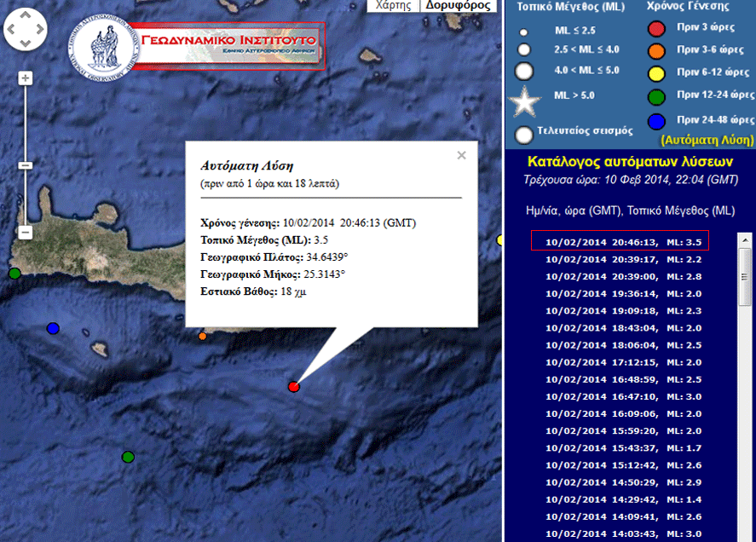Image resolution: width=756 pixels, height=542 pixels.
Task: Click the green marker at bottom of map
Action: pos(128,457)
